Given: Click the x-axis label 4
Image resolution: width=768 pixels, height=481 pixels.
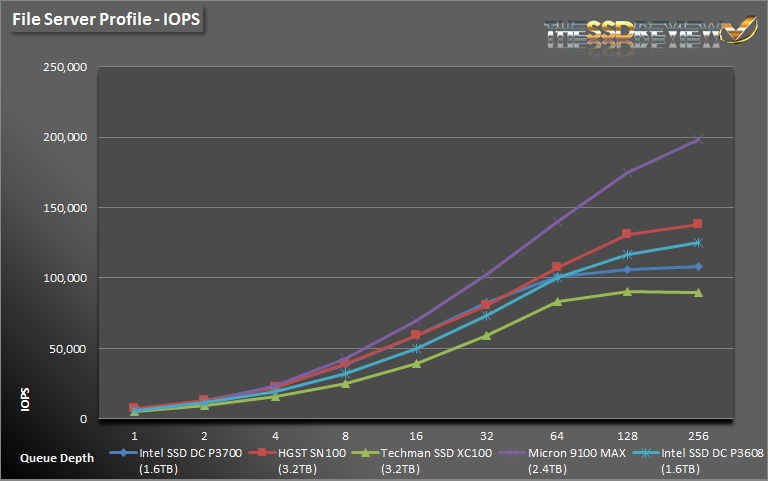Looking at the screenshot, I should click(x=275, y=436).
